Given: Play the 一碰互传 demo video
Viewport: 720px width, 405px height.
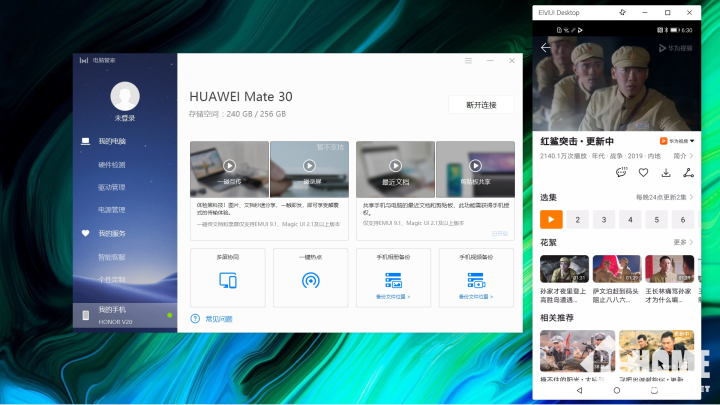Looking at the screenshot, I should (229, 165).
